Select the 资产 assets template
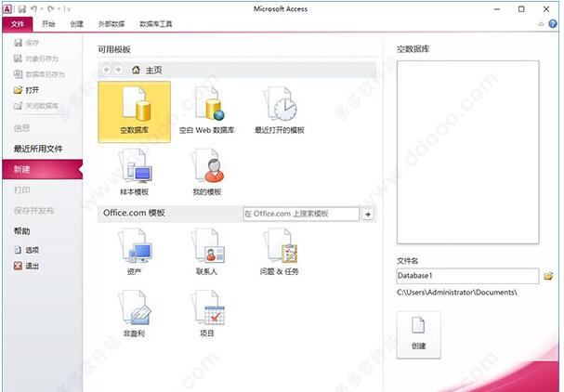Image resolution: width=564 pixels, height=392 pixels. point(134,252)
